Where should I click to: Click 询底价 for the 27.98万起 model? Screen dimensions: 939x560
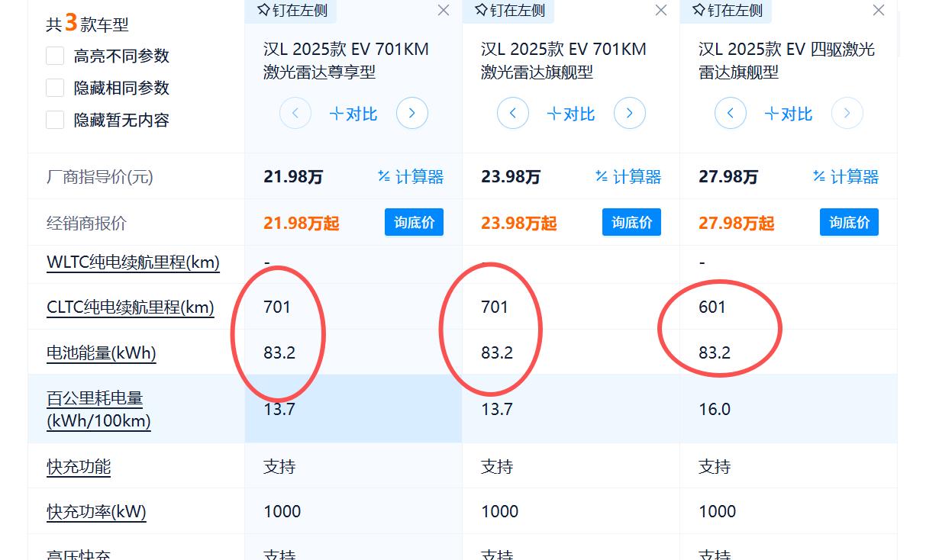(x=850, y=222)
